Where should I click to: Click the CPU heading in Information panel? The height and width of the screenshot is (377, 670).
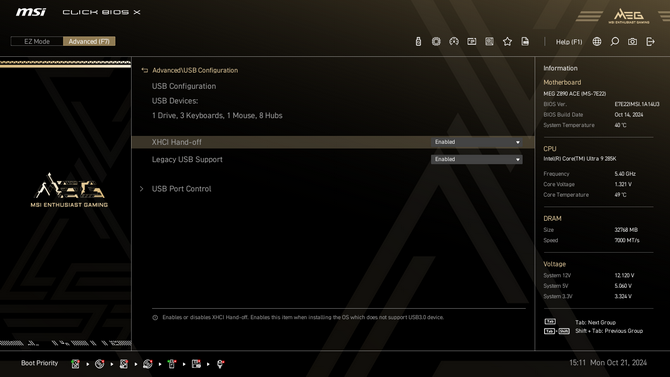550,149
